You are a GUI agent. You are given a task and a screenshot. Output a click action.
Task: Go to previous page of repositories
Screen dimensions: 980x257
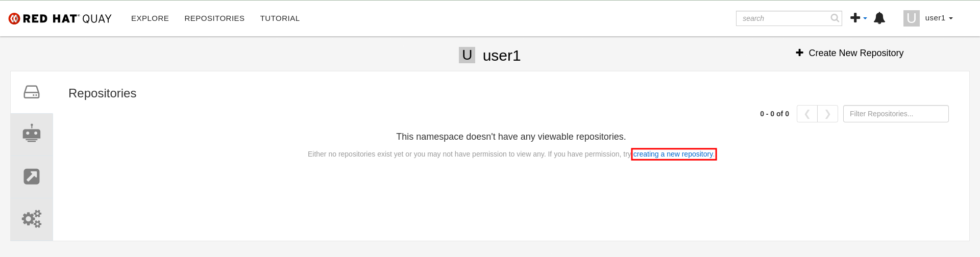tap(807, 114)
